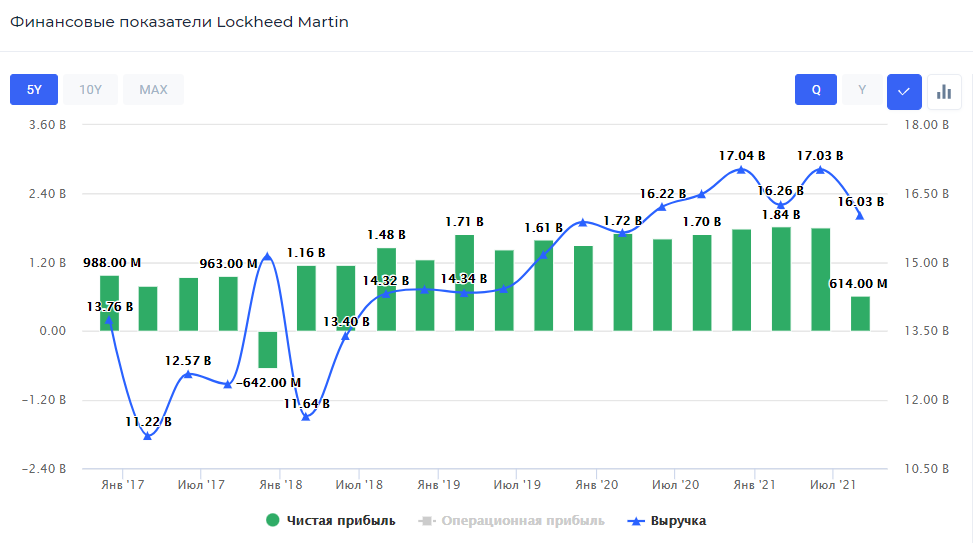Image resolution: width=973 pixels, height=543 pixels.
Task: Click the 16.03 B revenue point
Action: (860, 215)
